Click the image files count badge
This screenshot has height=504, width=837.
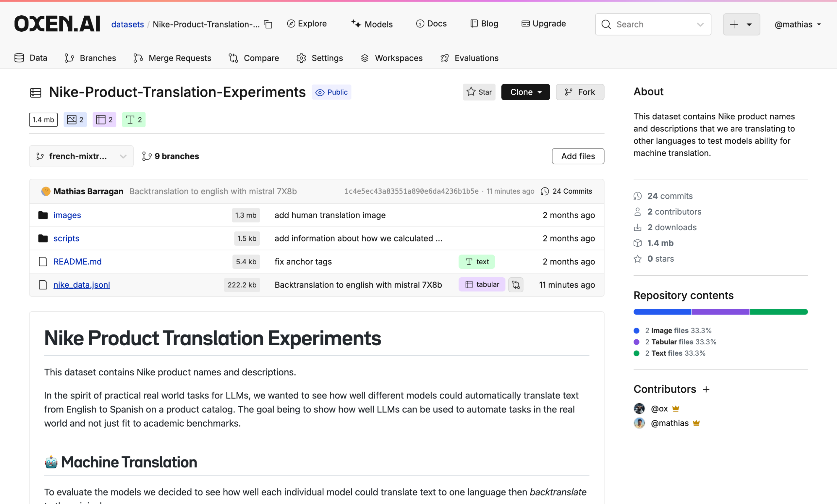click(75, 120)
